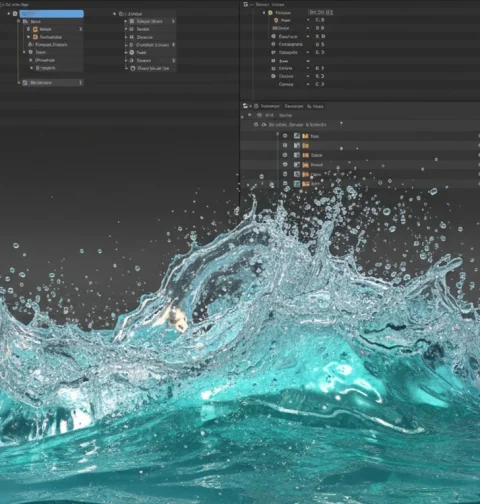Collapse the middle tree panel header arrow
Screen dimensions: 480x504
114,14
